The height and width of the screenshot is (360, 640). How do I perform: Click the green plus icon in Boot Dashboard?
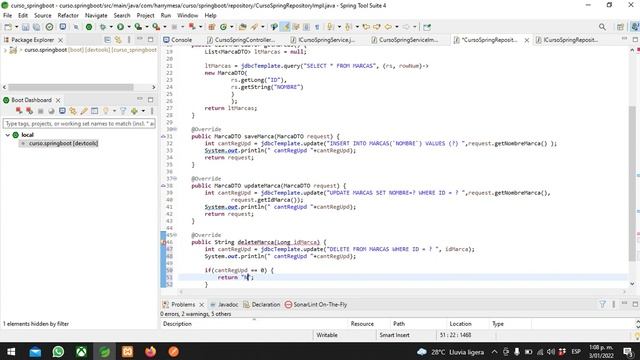[134, 111]
